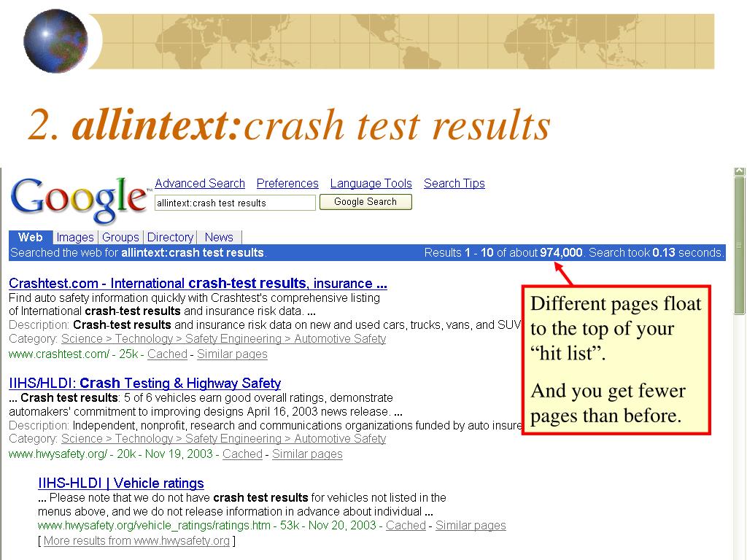Click the 974,000 results count text
Screen dimensions: 747x560
click(561, 252)
